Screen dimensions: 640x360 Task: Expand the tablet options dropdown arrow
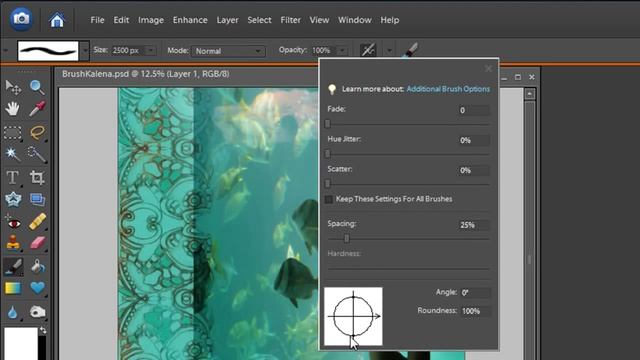coord(389,51)
